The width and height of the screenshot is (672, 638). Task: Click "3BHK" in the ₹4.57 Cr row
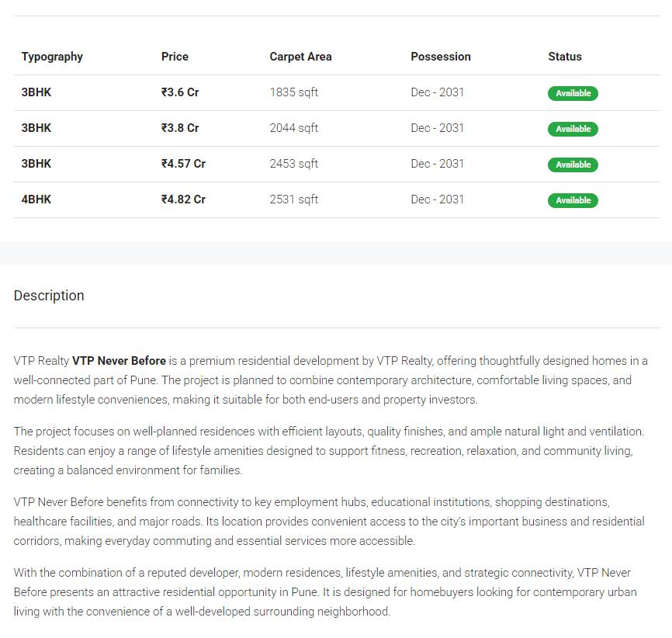coord(36,163)
